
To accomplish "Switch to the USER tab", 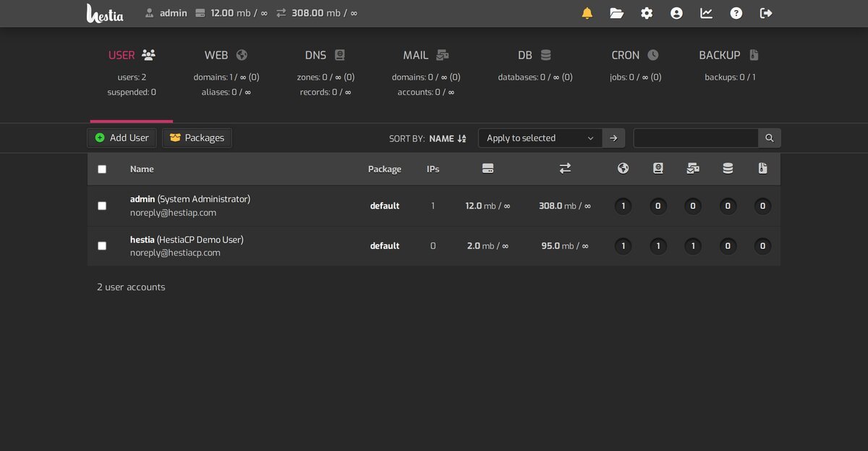I will click(x=132, y=55).
